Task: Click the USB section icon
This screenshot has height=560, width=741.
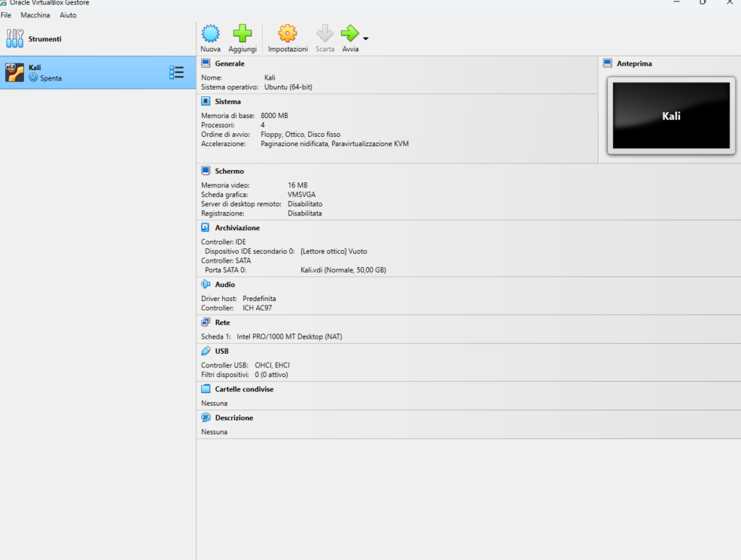Action: [x=206, y=351]
